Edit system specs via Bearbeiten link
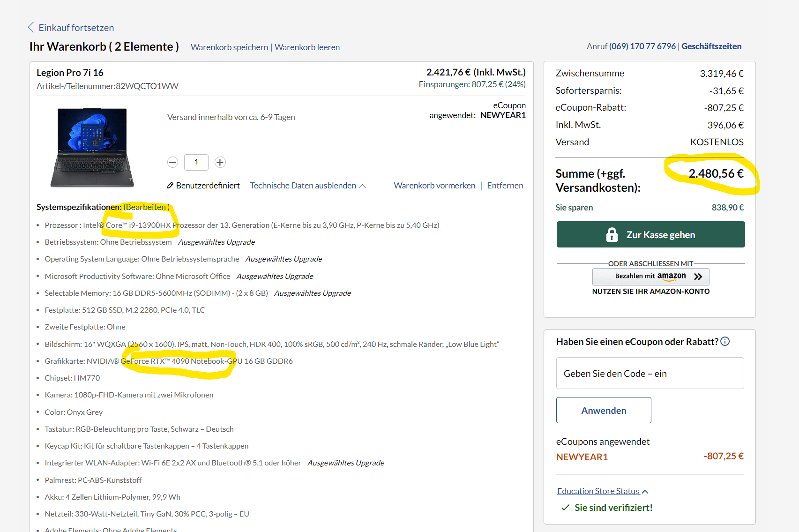 (146, 207)
